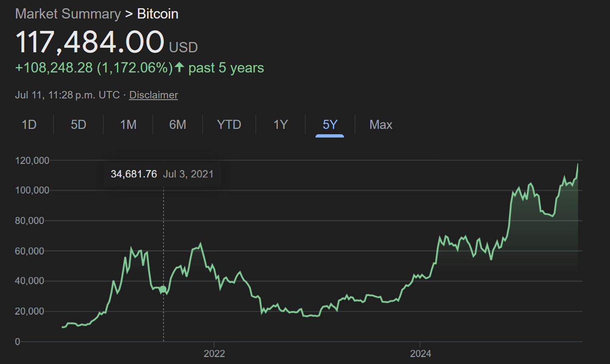The height and width of the screenshot is (364, 610).
Task: Click the 120,000 y-axis label
Action: click(32, 161)
